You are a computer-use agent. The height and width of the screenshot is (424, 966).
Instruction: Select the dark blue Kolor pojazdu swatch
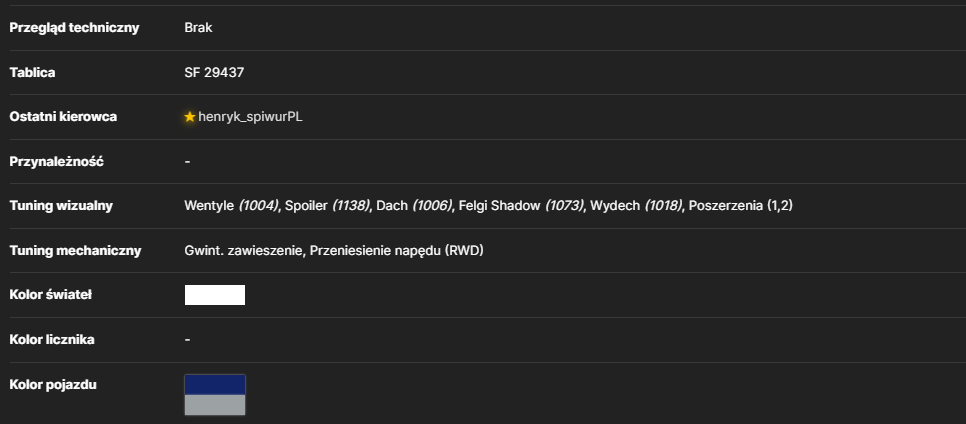point(215,385)
